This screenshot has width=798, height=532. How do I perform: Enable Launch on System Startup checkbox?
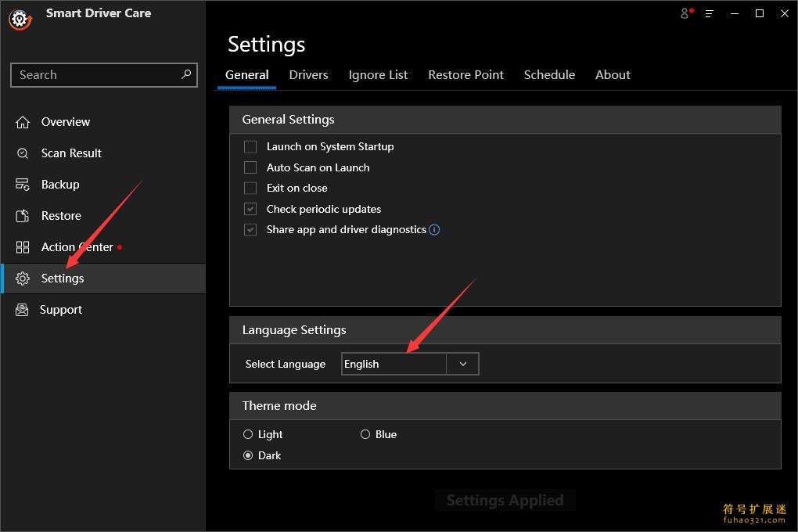click(x=250, y=146)
